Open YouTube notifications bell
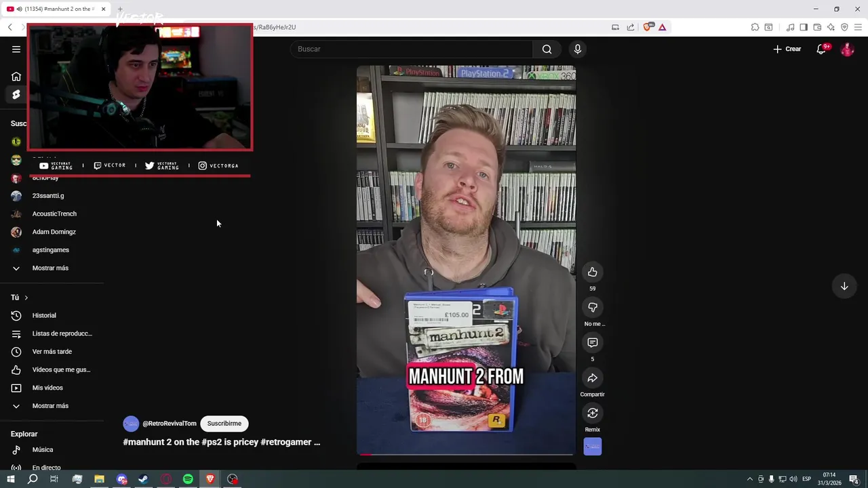Viewport: 868px width, 488px height. (x=821, y=49)
